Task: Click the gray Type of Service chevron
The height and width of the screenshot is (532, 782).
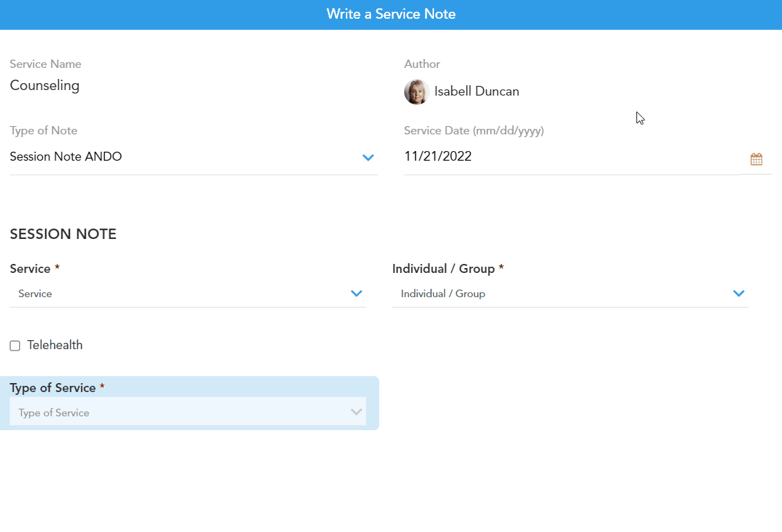Action: point(356,412)
